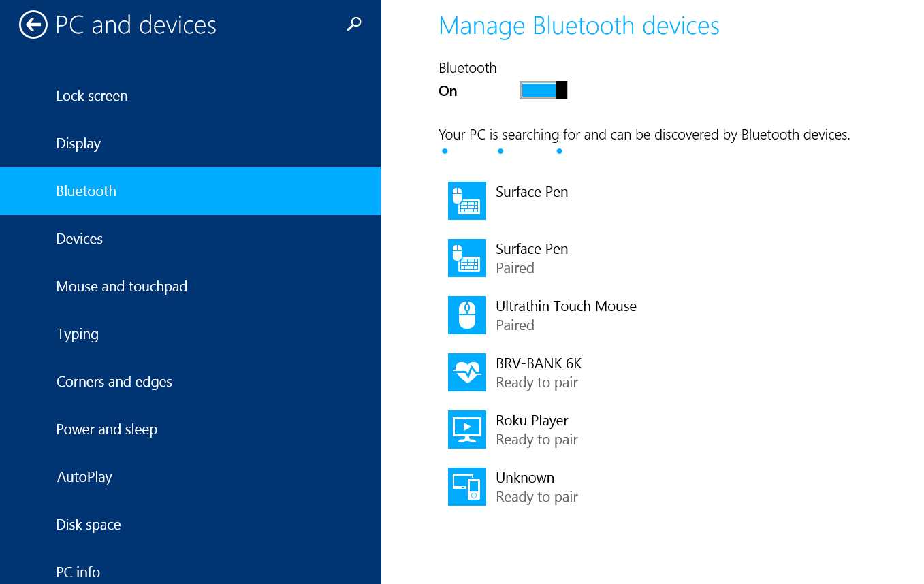Select the Unknown device name
The height and width of the screenshot is (584, 924).
tap(525, 478)
